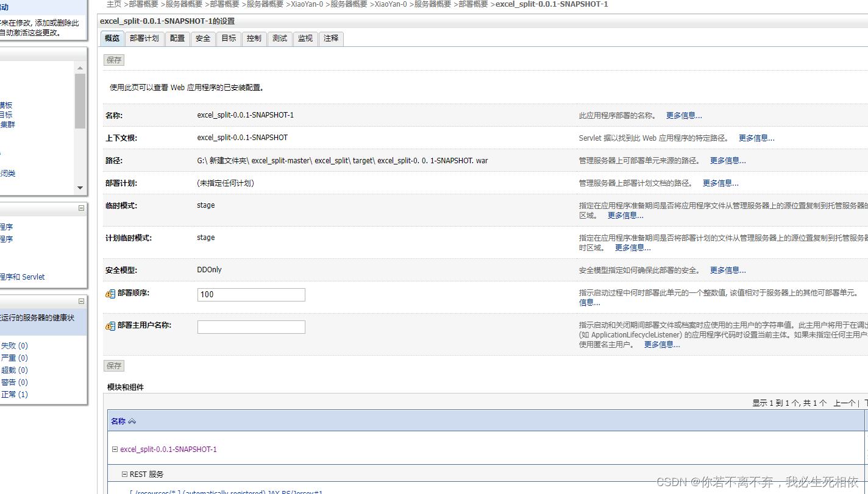Viewport: 868px width, 494px height.
Task: Click the DDOnly security model value
Action: coord(210,270)
